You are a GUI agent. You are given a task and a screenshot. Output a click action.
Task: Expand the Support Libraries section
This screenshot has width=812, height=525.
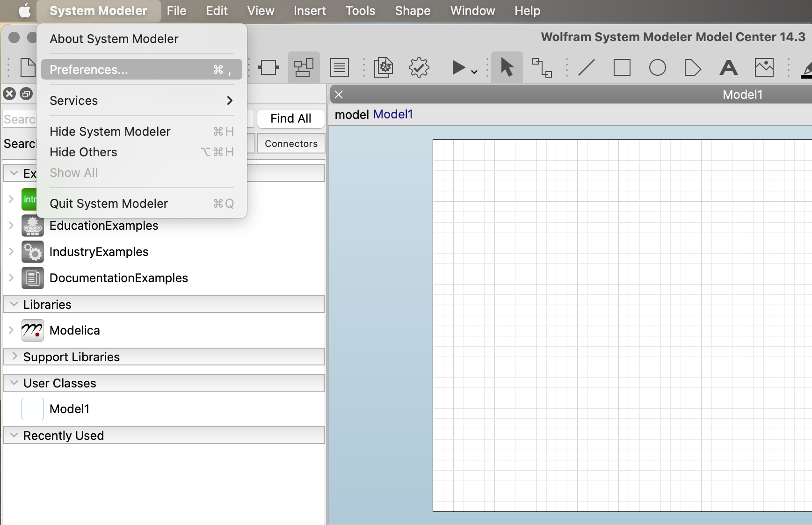(14, 357)
